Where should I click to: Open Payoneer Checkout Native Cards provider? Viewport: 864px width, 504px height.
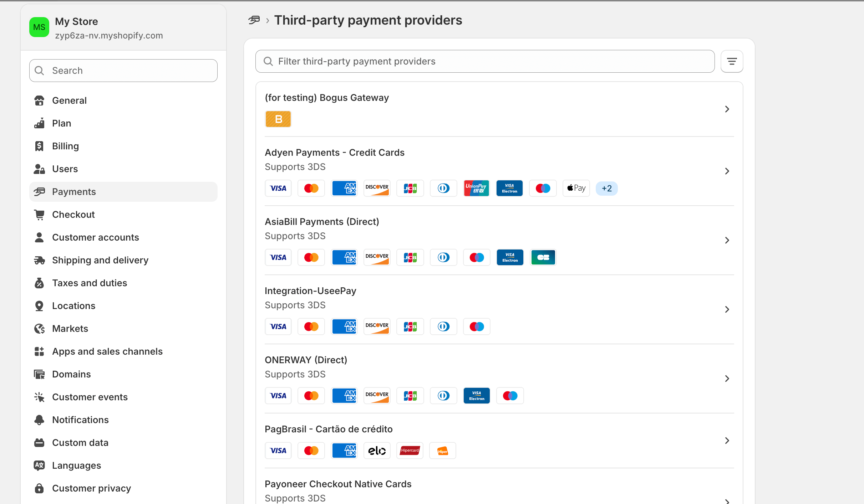(499, 487)
